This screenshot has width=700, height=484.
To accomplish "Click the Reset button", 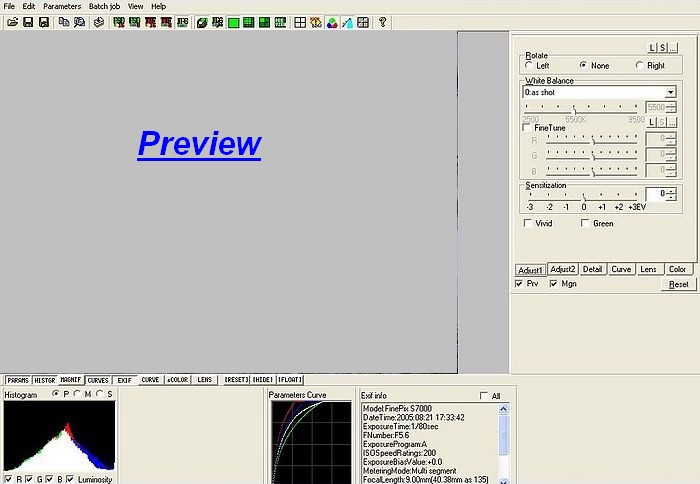I will tap(678, 285).
